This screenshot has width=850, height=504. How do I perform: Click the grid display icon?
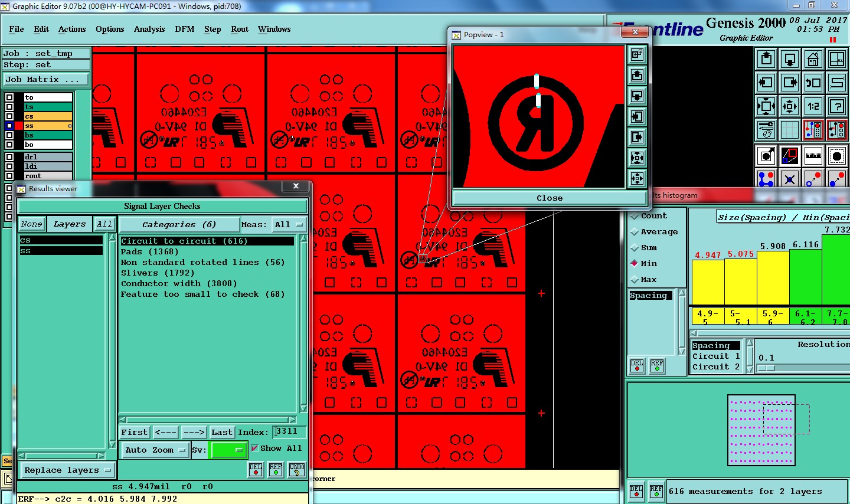(790, 129)
